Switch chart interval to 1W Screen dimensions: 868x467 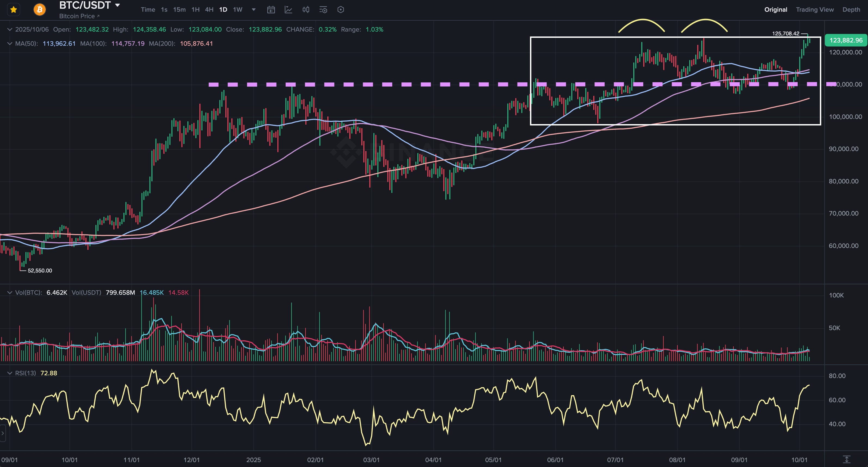(238, 10)
